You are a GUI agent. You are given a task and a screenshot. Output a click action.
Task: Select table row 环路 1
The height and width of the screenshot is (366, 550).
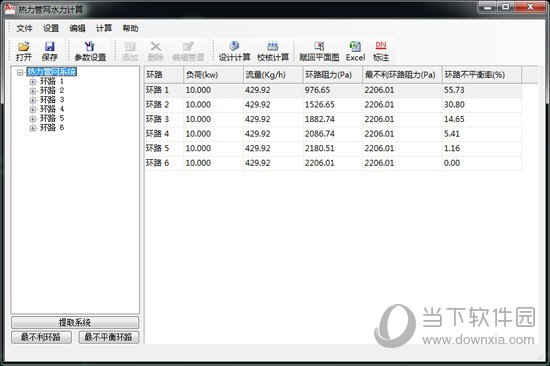[x=333, y=90]
